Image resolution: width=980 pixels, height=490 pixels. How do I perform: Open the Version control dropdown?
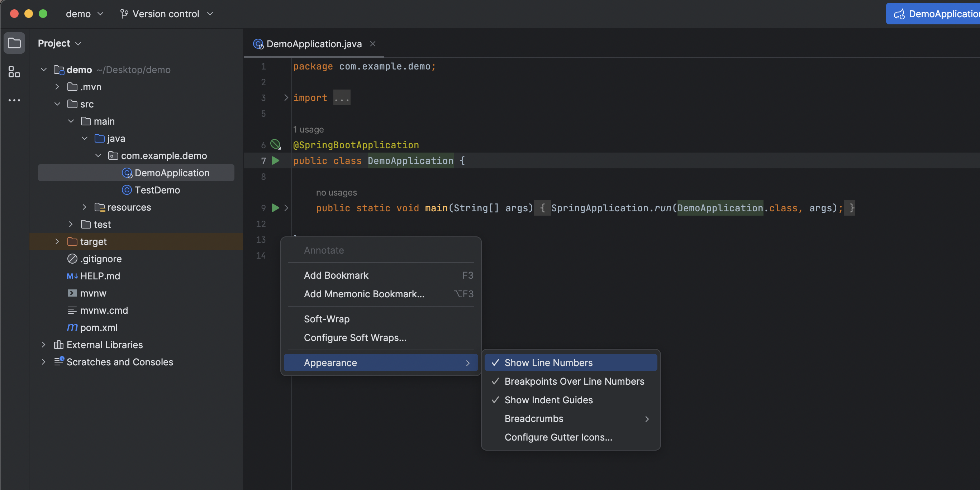[166, 14]
